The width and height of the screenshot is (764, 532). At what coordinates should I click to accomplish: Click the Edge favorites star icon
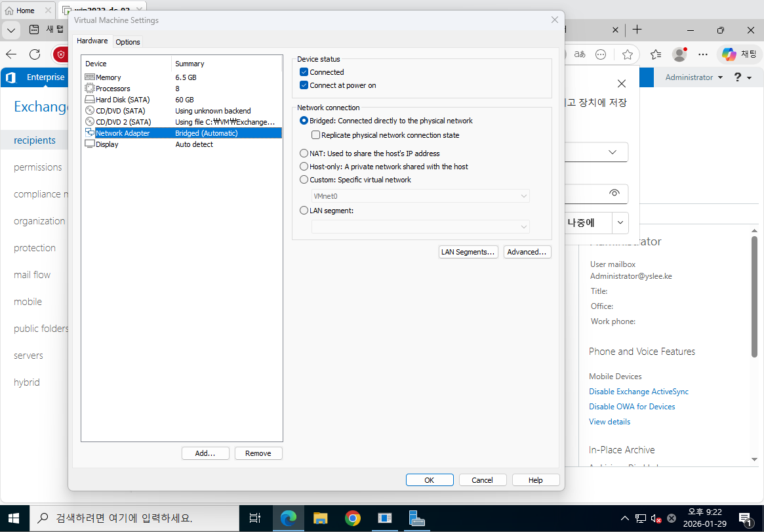click(628, 54)
